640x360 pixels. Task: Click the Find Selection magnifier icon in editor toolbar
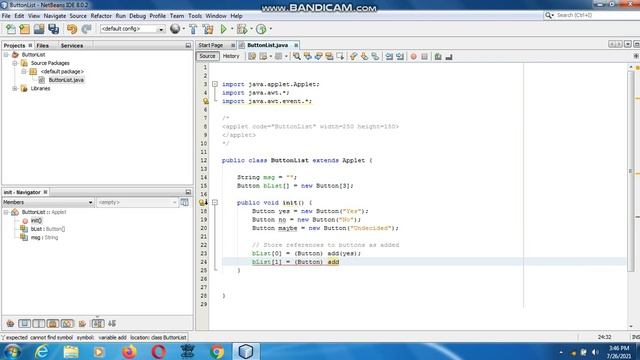click(x=297, y=56)
